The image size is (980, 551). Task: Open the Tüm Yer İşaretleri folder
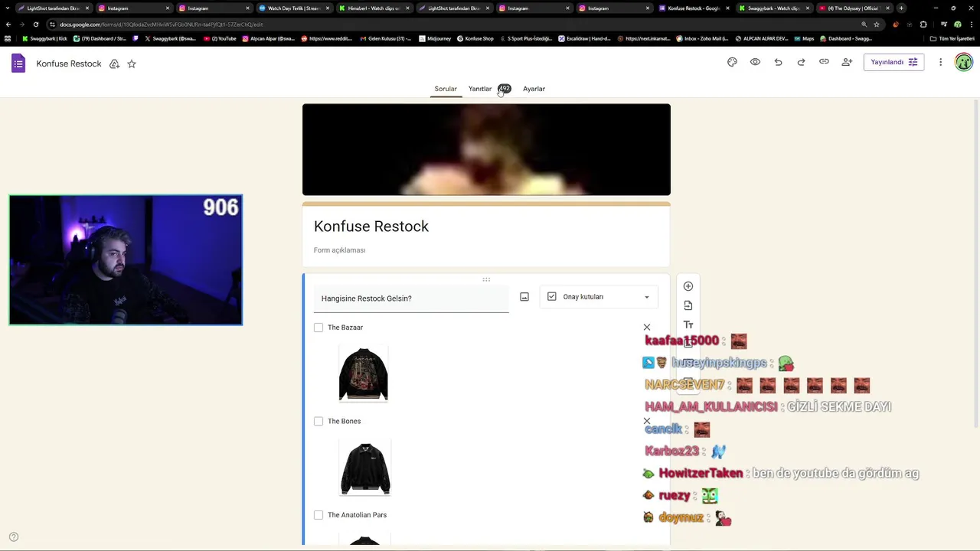point(952,38)
